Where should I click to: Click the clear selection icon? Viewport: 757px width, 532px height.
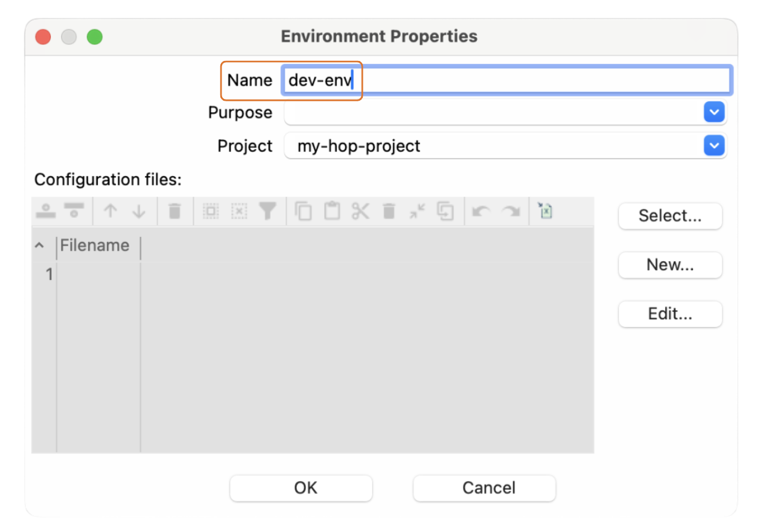(x=239, y=212)
